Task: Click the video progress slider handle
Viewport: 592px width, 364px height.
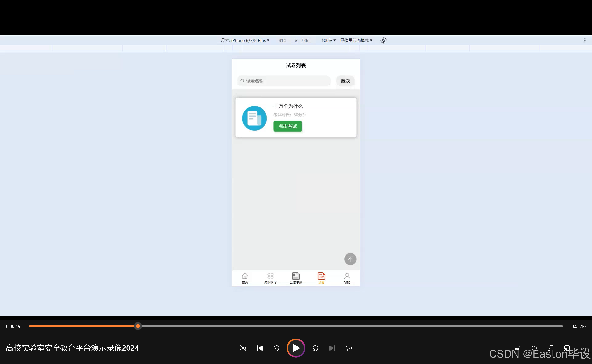Action: [138, 326]
